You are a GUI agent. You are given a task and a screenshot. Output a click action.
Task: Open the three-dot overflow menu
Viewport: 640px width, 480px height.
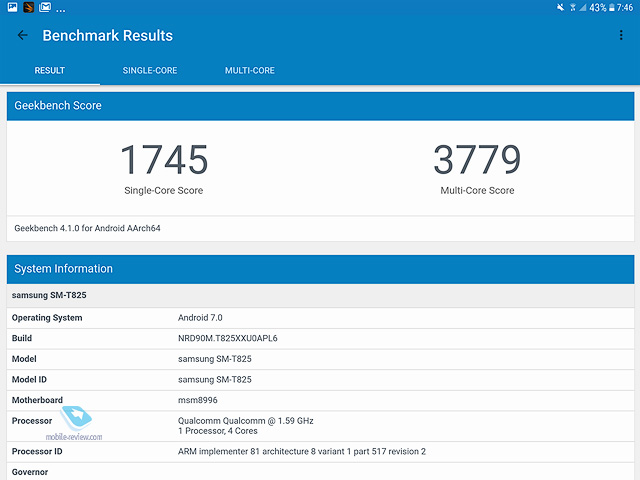pos(621,35)
